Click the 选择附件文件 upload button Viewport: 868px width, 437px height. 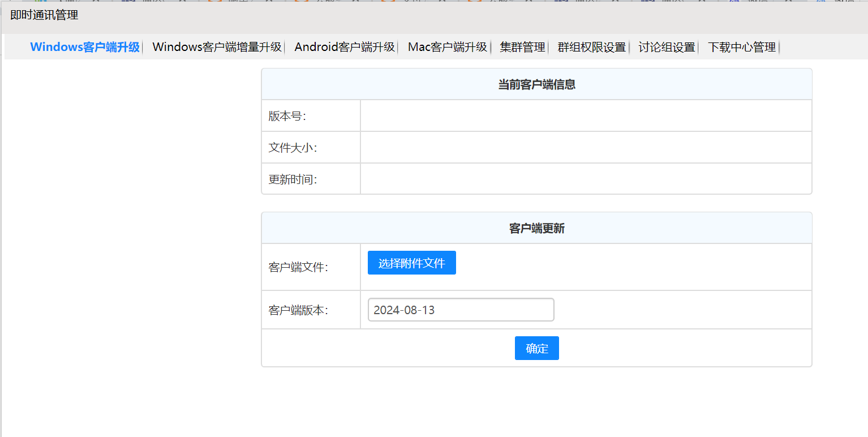point(411,263)
